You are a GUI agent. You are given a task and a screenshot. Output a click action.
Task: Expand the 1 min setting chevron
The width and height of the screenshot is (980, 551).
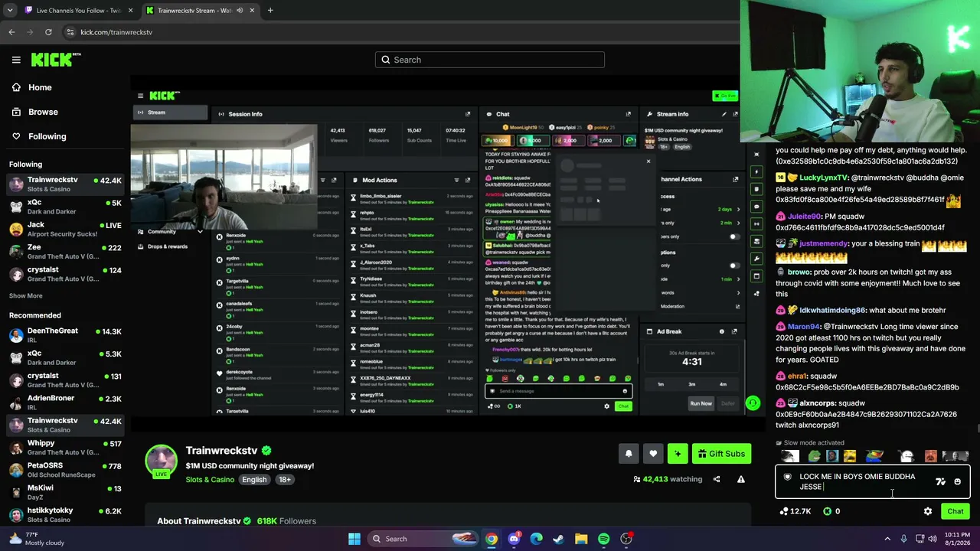tap(738, 279)
